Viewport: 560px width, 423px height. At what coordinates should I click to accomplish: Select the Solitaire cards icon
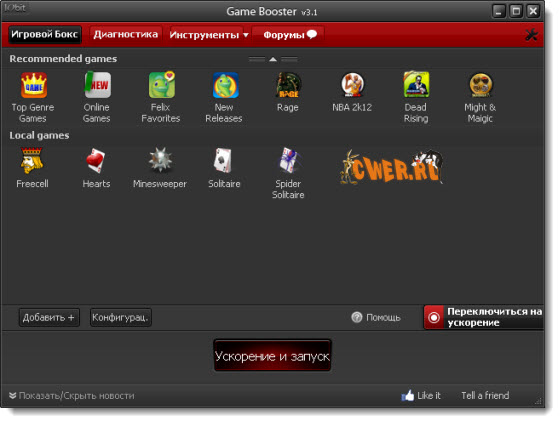click(223, 161)
